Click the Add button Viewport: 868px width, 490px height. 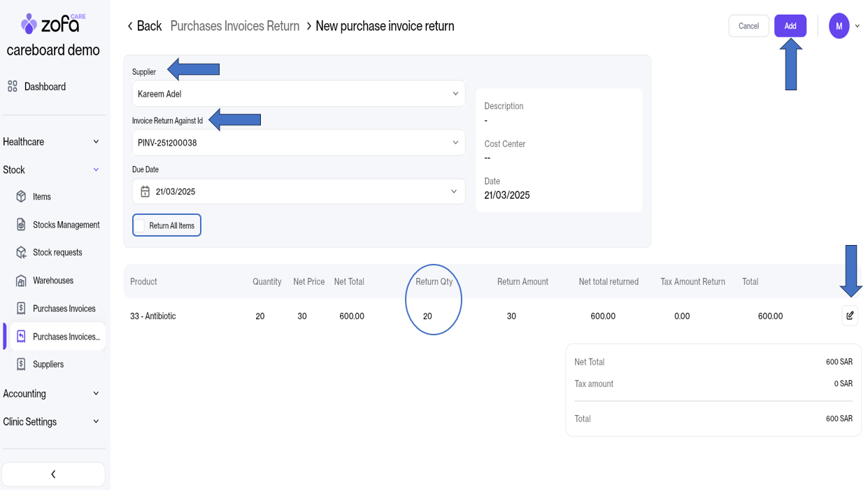(790, 26)
